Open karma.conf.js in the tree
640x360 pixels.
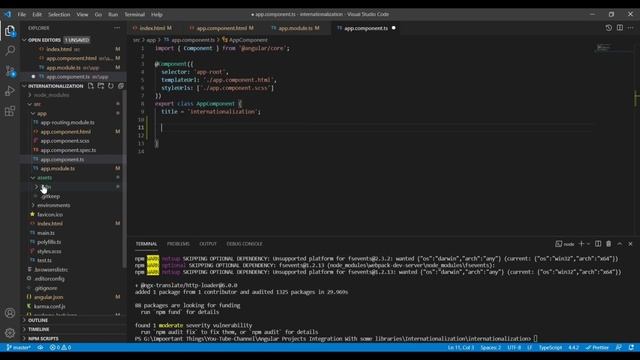[50, 306]
